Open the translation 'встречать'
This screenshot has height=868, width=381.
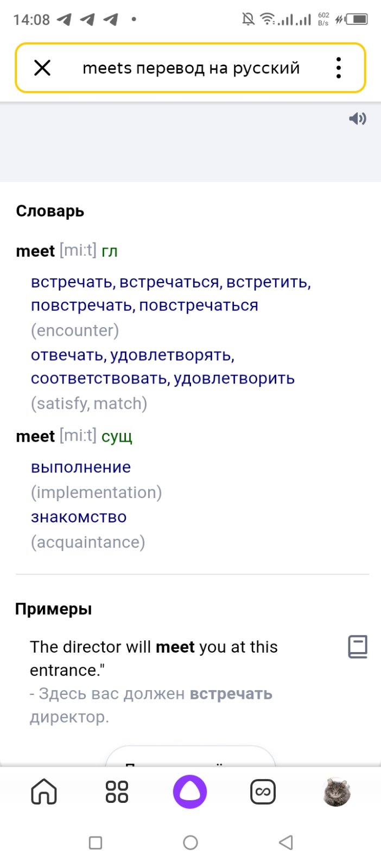pyautogui.click(x=72, y=282)
